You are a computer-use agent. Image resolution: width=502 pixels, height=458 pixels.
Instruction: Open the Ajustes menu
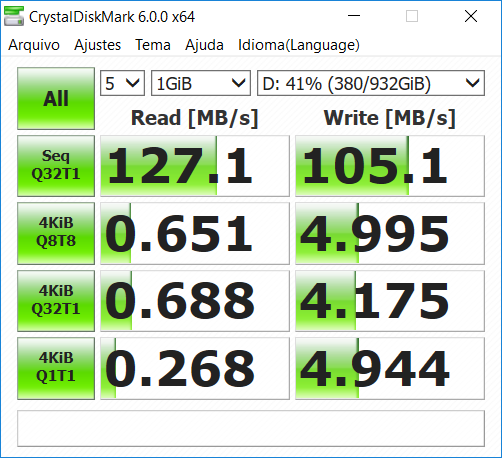(97, 45)
